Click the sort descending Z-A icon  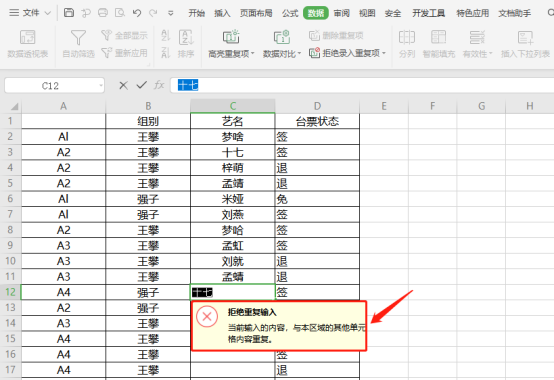pos(165,53)
